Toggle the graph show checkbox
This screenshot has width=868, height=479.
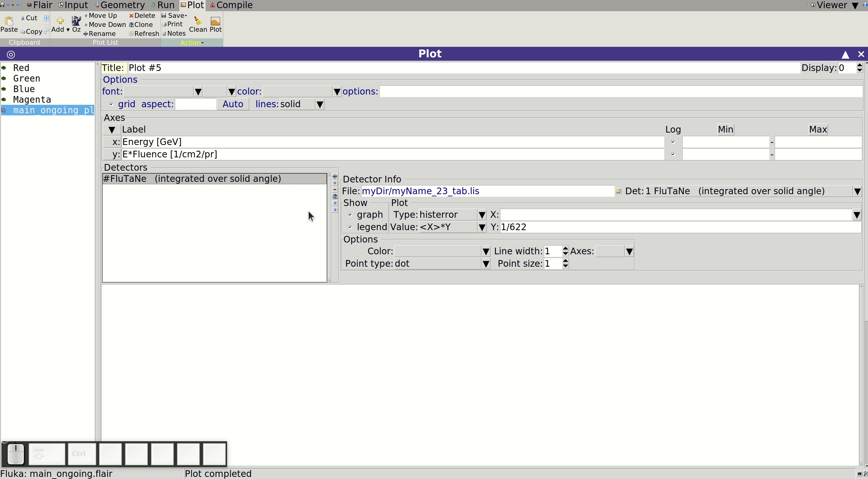pos(350,214)
